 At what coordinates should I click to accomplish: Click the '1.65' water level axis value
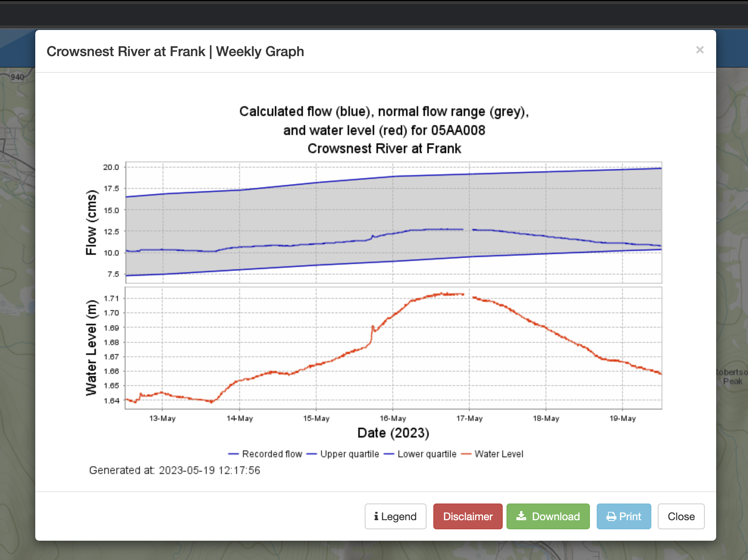pyautogui.click(x=111, y=386)
